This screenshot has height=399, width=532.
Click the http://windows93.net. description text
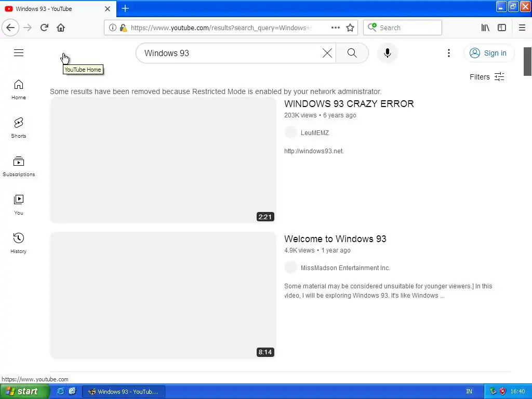314,151
